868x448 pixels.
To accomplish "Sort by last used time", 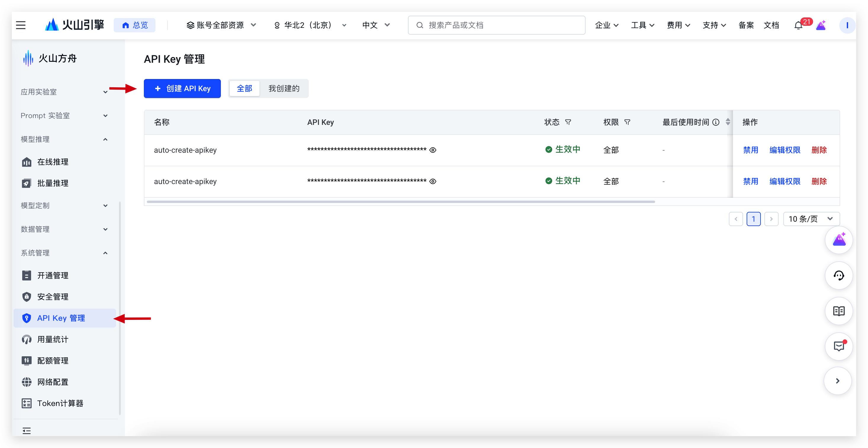I will click(x=728, y=122).
